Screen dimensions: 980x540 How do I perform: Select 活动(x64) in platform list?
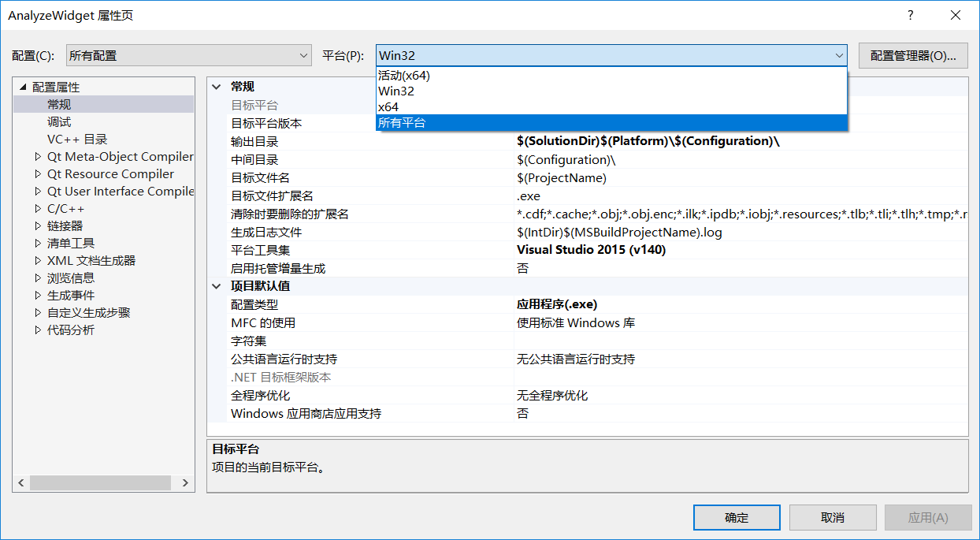point(611,76)
